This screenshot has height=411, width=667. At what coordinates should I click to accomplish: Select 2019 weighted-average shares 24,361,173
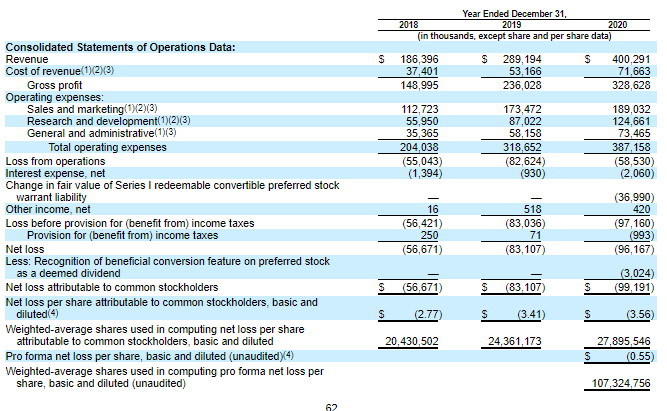coord(515,341)
